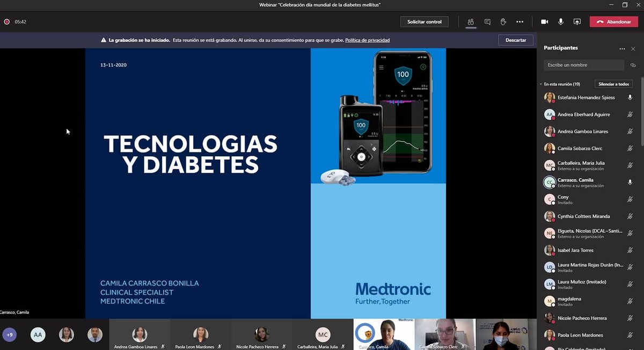The image size is (644, 350).
Task: Click the NE avatar of Elgueta, Nicolas
Action: pos(550,233)
